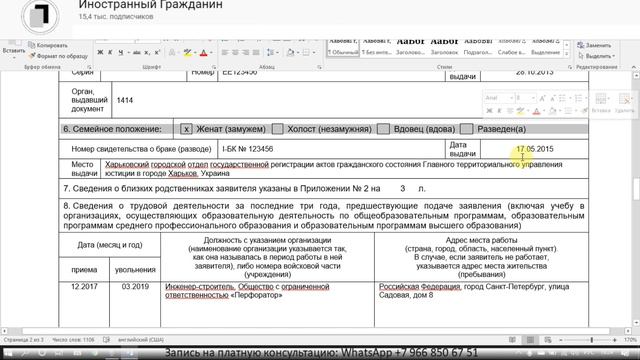Select the Подзаголовок style
This screenshot has width=640, height=360.
[x=478, y=48]
